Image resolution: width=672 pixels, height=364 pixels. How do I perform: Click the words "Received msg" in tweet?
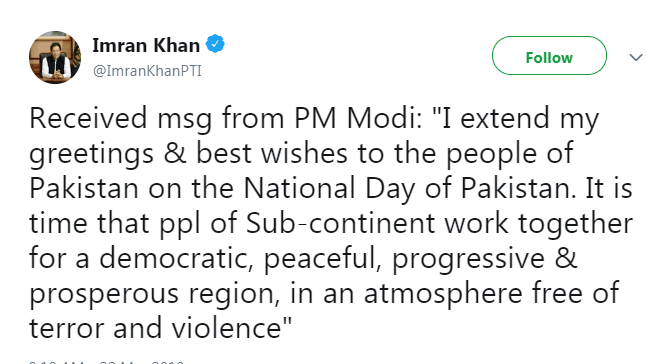[120, 118]
